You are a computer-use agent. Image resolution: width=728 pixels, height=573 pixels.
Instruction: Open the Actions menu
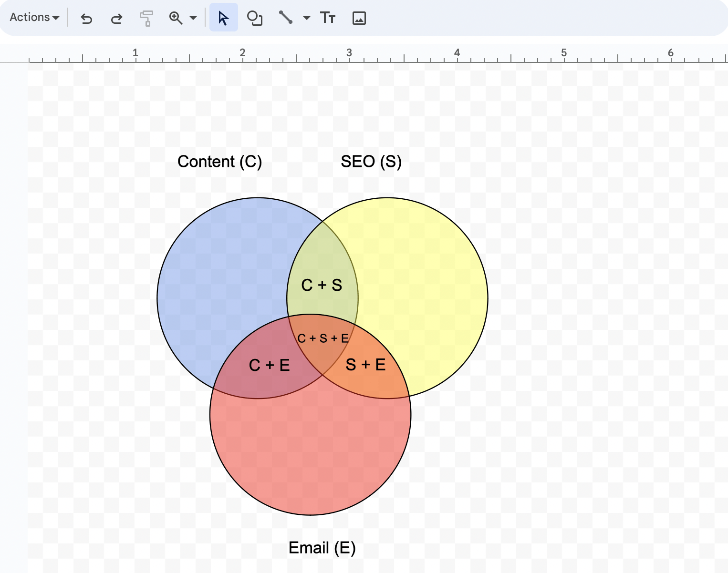(29, 17)
